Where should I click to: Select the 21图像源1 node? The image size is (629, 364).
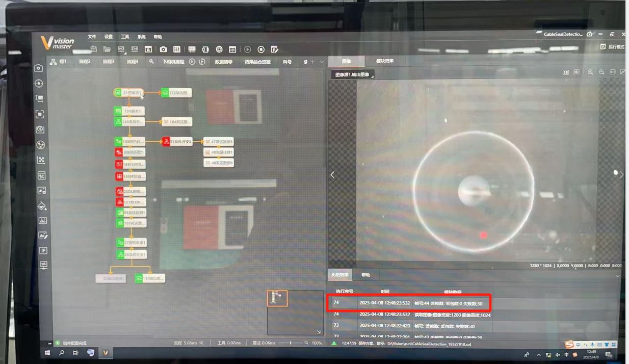pos(128,93)
